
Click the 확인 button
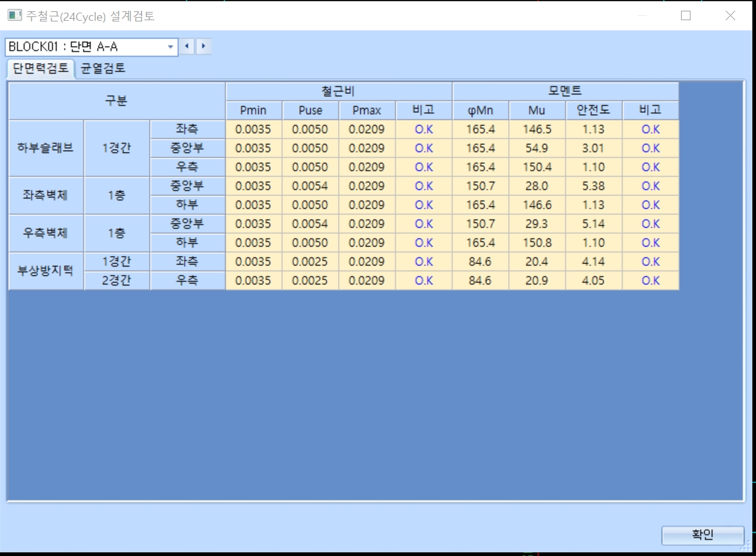(x=702, y=535)
